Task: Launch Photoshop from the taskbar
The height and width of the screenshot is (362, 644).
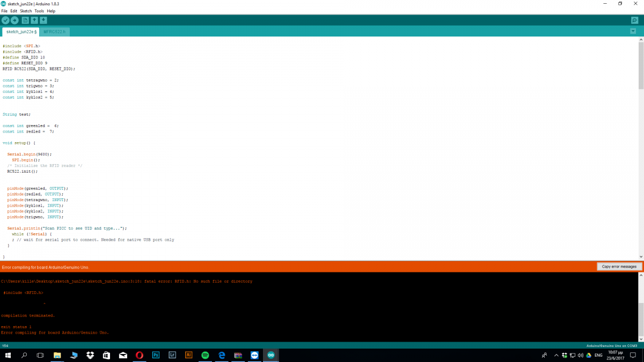Action: pyautogui.click(x=156, y=355)
